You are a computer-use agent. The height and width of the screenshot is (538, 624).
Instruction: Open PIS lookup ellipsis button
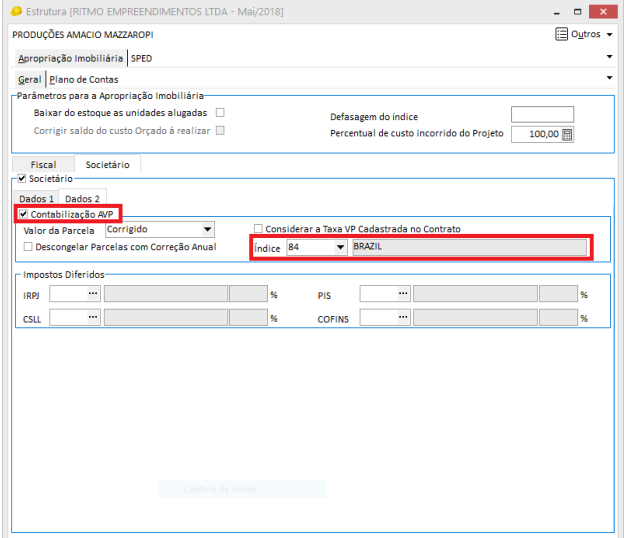403,294
